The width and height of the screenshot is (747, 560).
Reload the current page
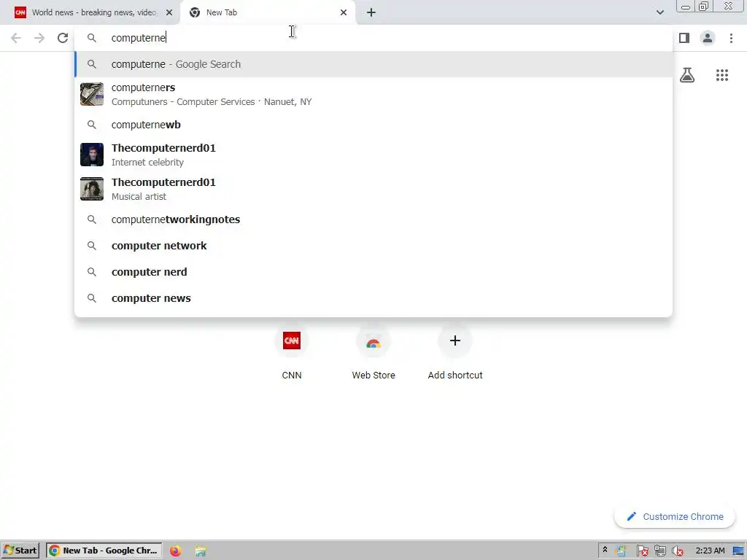pos(63,38)
